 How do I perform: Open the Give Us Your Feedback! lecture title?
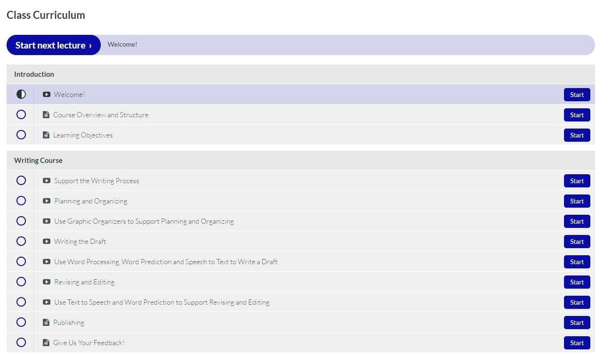pyautogui.click(x=89, y=343)
